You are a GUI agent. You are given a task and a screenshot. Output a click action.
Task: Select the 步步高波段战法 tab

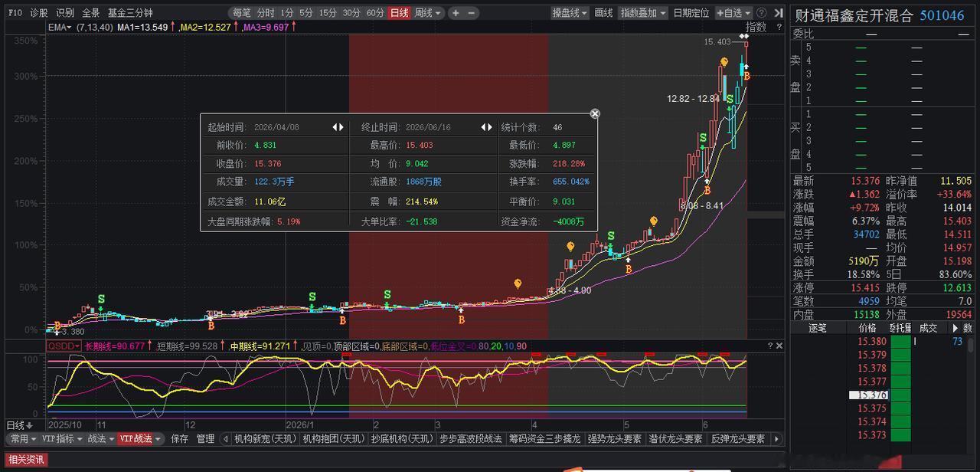tap(471, 439)
